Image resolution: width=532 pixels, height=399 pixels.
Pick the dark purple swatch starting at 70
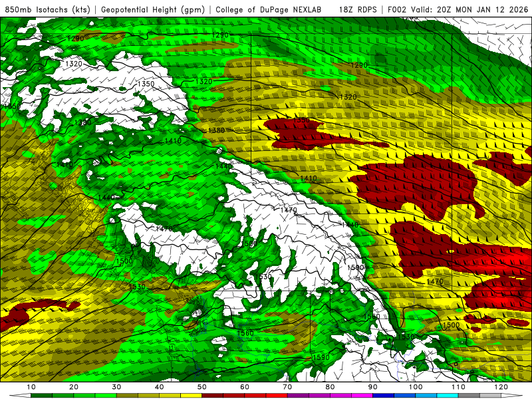pyautogui.click(x=298, y=396)
